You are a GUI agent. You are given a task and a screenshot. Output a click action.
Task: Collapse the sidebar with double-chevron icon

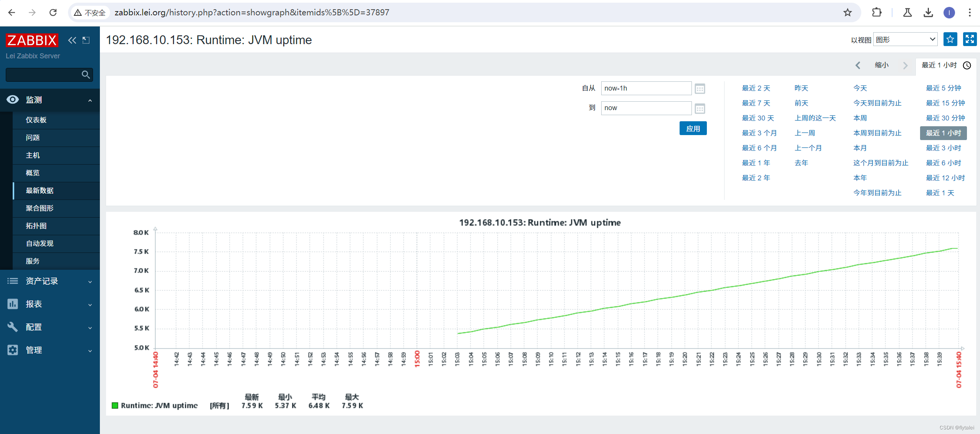pyautogui.click(x=72, y=40)
